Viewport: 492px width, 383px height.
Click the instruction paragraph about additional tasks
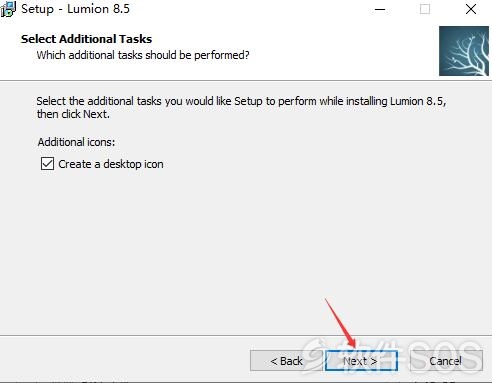tap(241, 107)
